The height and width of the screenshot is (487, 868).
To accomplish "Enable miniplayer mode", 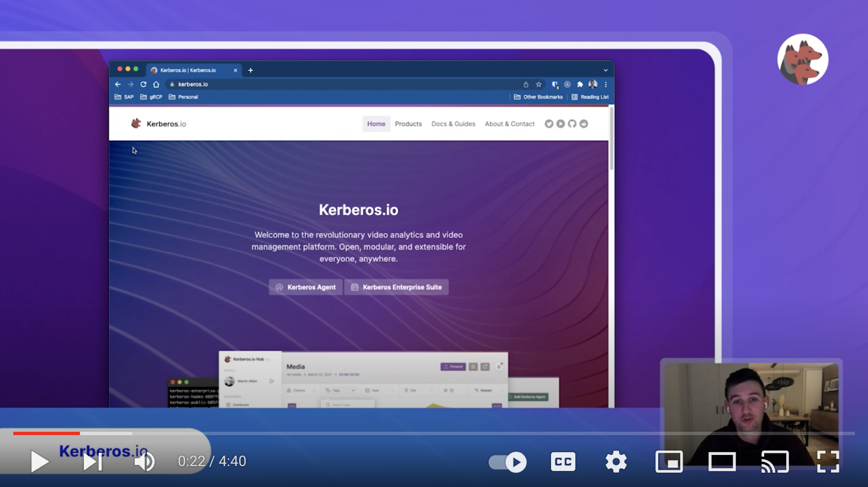I will coord(669,462).
